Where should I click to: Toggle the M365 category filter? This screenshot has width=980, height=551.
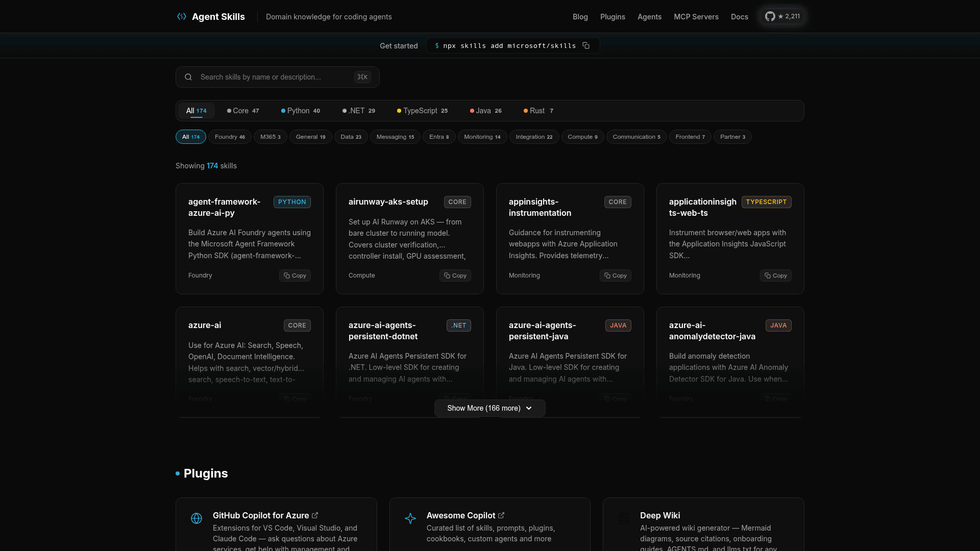coord(271,137)
